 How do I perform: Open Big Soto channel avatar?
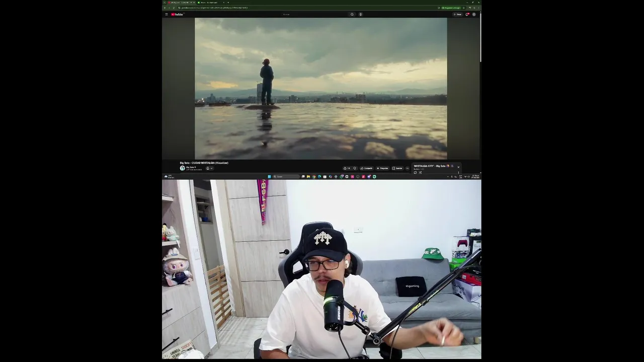click(183, 168)
